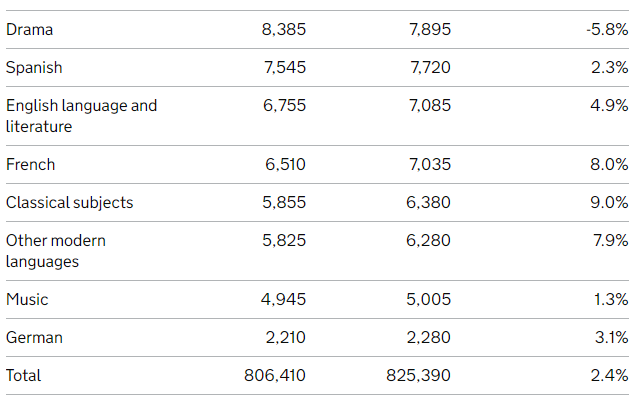Select the Drama row label

point(29,29)
